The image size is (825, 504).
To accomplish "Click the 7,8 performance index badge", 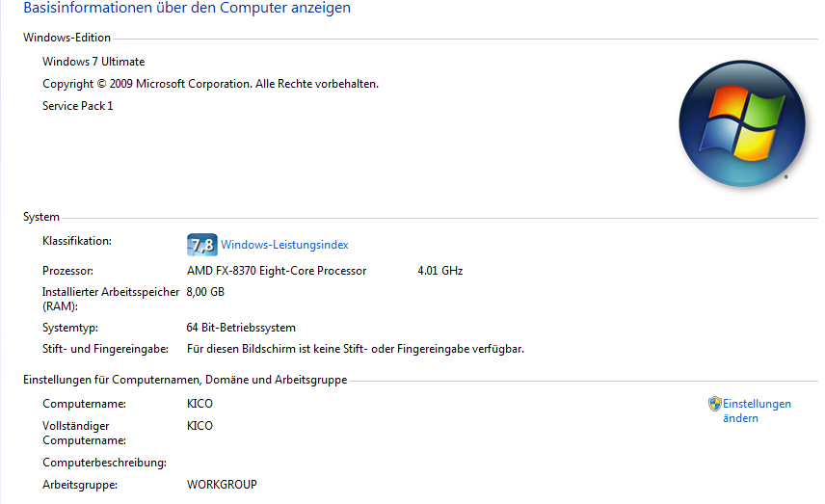I will (x=202, y=245).
